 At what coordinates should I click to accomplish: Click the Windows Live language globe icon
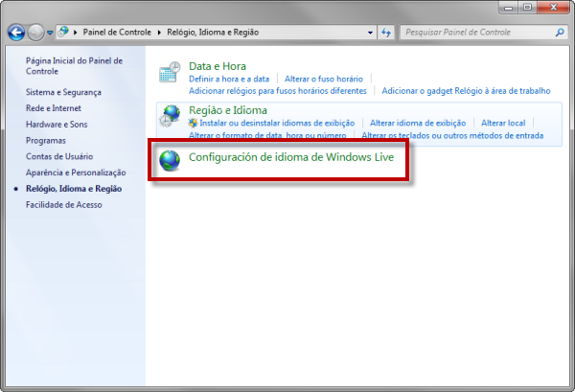170,158
